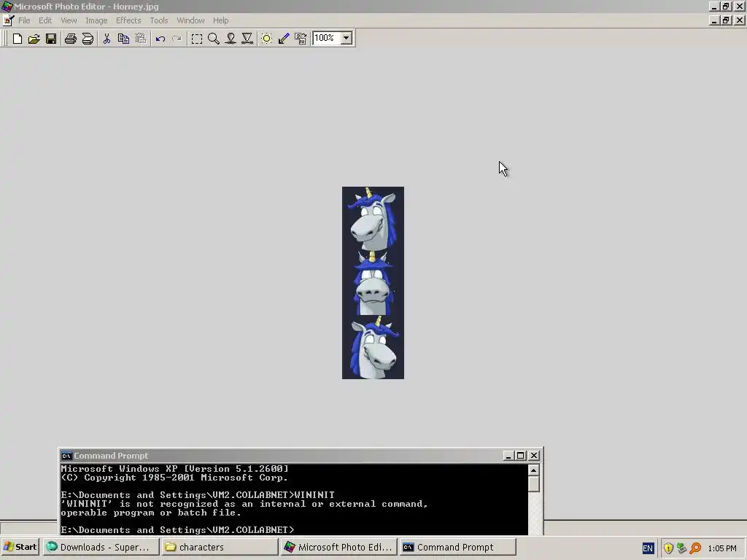Switch to Microsoft Photo Editor taskbar button
This screenshot has height=560, width=747.
pos(338,547)
